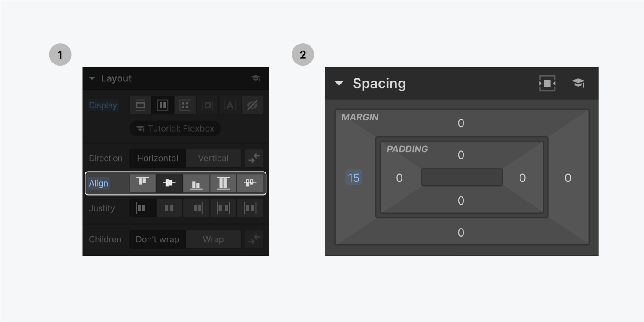Edit the left margin value of 15
Viewport: 644px width, 322px height.
point(353,178)
